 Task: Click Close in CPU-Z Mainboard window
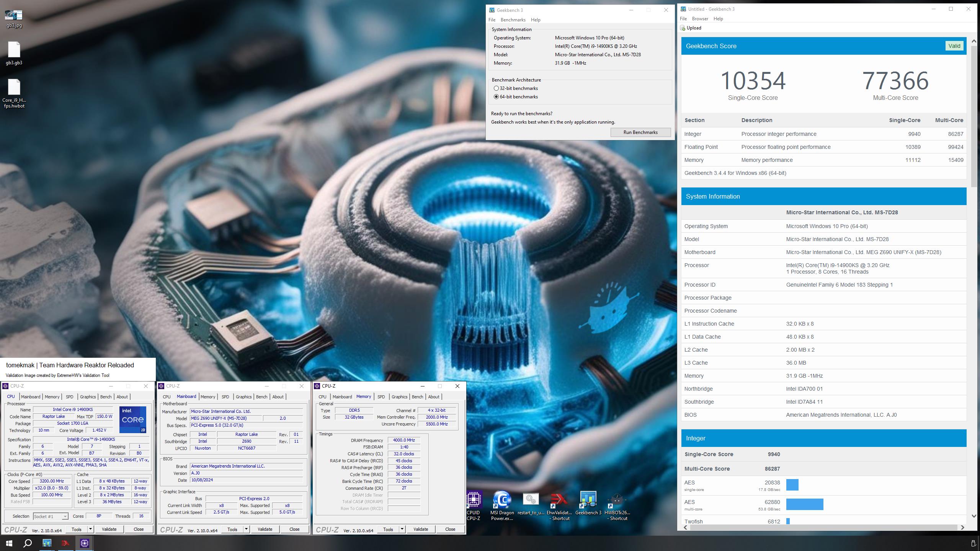pos(294,529)
